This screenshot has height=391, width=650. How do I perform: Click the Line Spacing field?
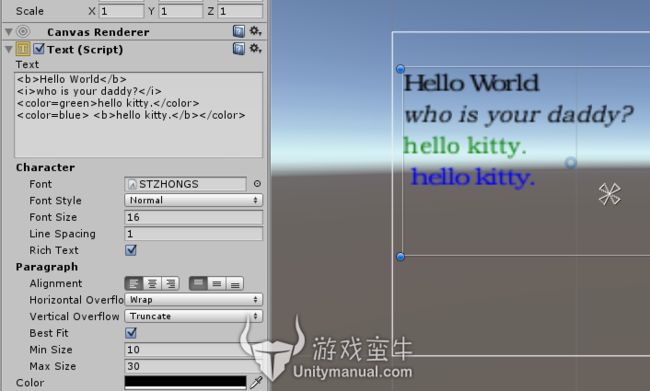click(194, 233)
